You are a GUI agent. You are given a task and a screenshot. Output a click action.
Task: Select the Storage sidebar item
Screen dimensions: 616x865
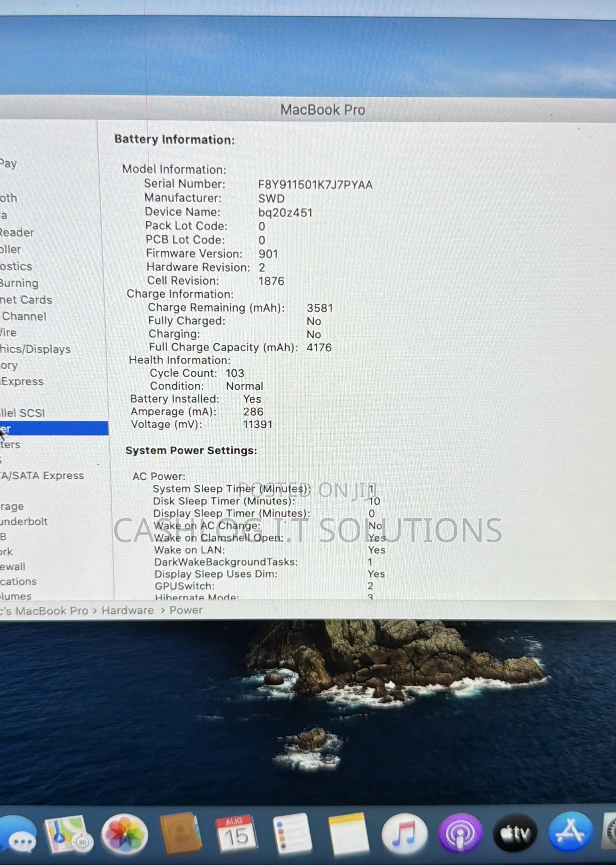12,506
